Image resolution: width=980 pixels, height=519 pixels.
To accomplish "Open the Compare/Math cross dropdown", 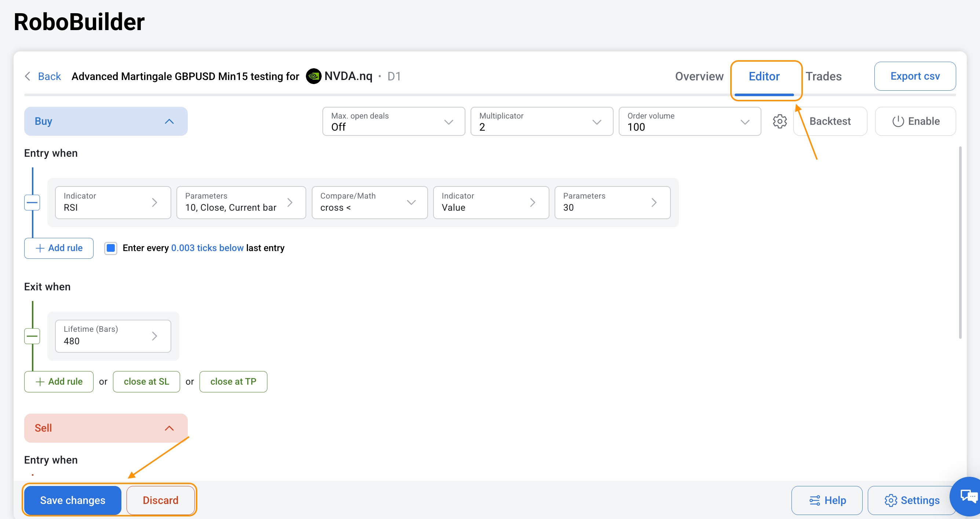I will 369,203.
